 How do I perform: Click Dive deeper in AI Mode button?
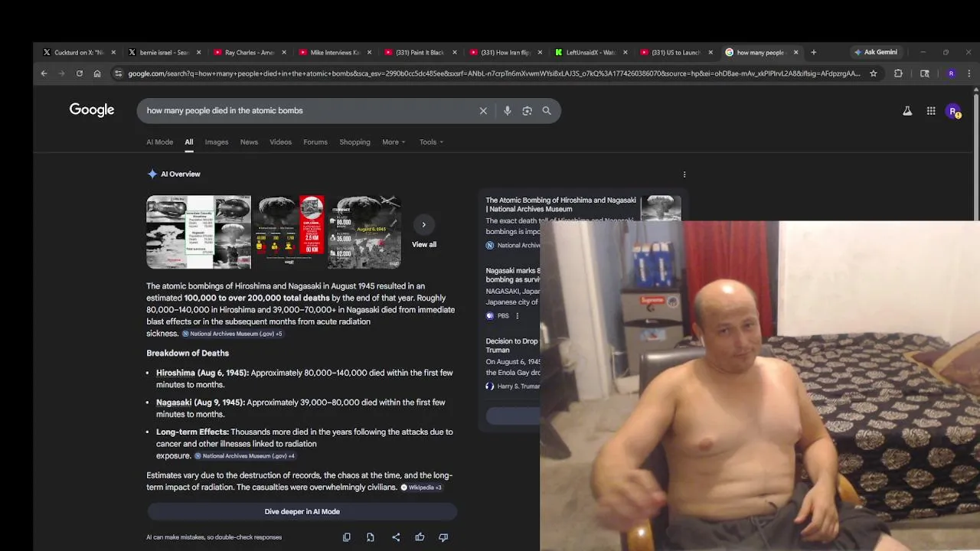pos(302,512)
